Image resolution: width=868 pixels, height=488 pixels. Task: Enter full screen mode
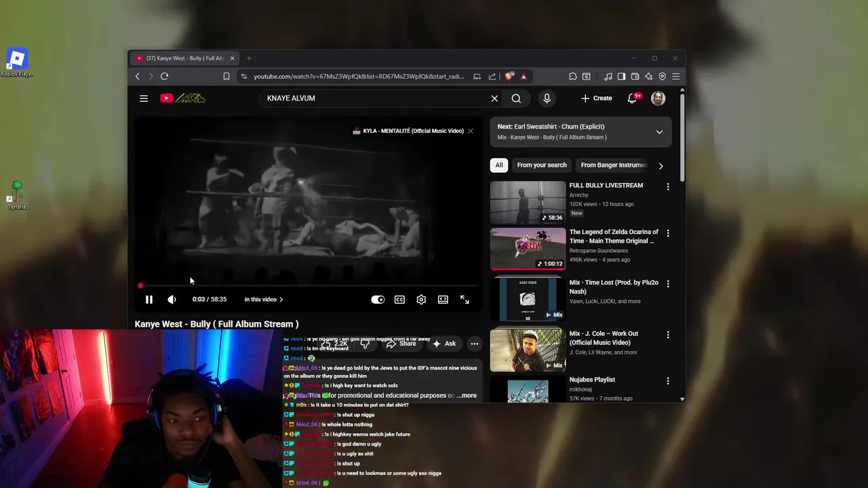(465, 300)
